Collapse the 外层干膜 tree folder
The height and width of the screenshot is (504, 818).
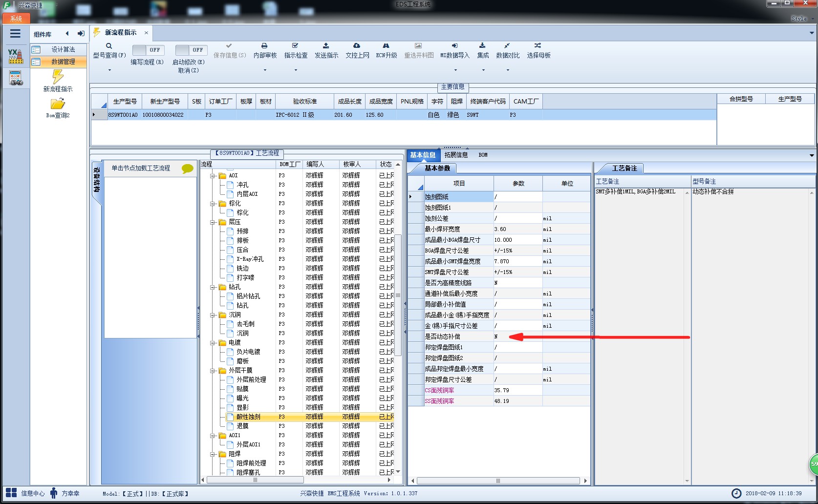(x=213, y=371)
